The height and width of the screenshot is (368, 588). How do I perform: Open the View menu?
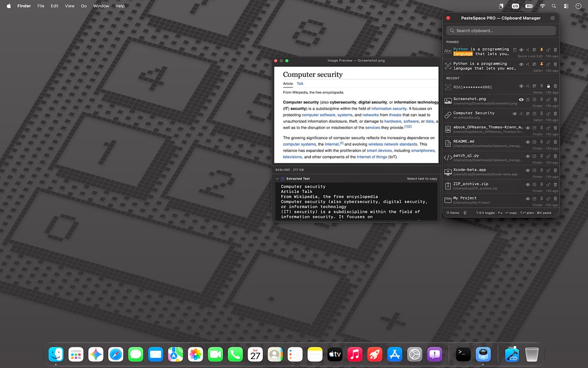click(x=70, y=6)
